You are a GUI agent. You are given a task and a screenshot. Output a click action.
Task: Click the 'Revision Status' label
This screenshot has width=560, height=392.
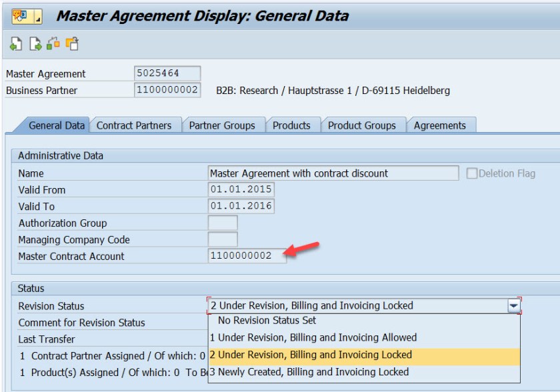click(51, 306)
